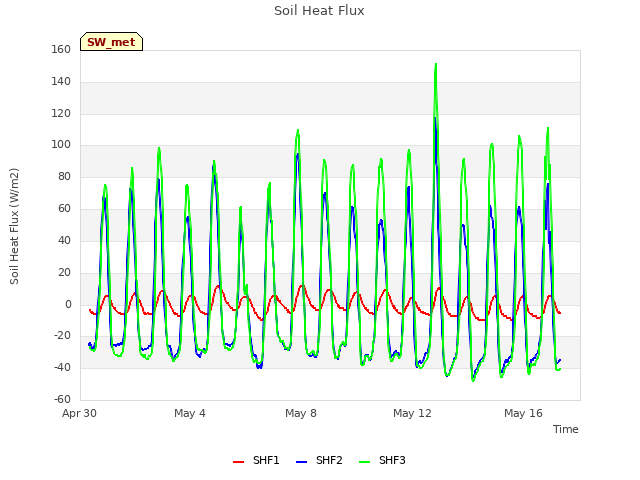This screenshot has height=480, width=640.
Task: Toggle the SHF1 series in the legend
Action: (x=256, y=460)
